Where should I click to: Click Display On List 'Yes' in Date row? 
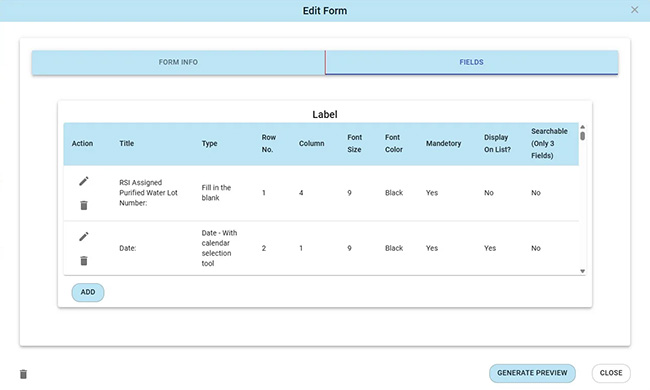click(490, 248)
